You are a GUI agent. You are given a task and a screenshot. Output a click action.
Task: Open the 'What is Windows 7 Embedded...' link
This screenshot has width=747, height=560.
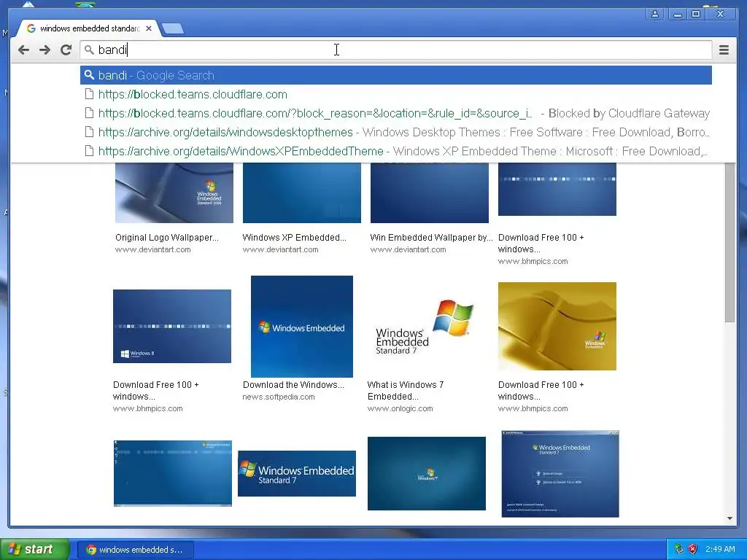coord(406,391)
